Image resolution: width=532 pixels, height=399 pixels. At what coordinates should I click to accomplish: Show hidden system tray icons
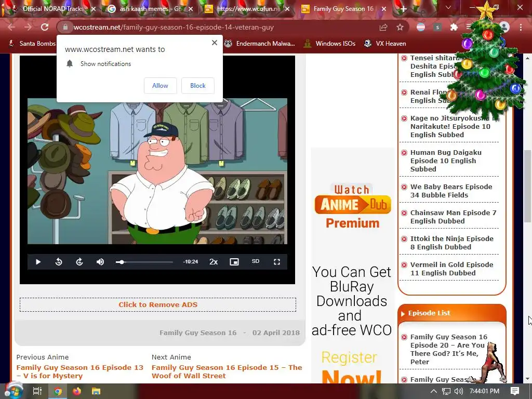(x=433, y=391)
